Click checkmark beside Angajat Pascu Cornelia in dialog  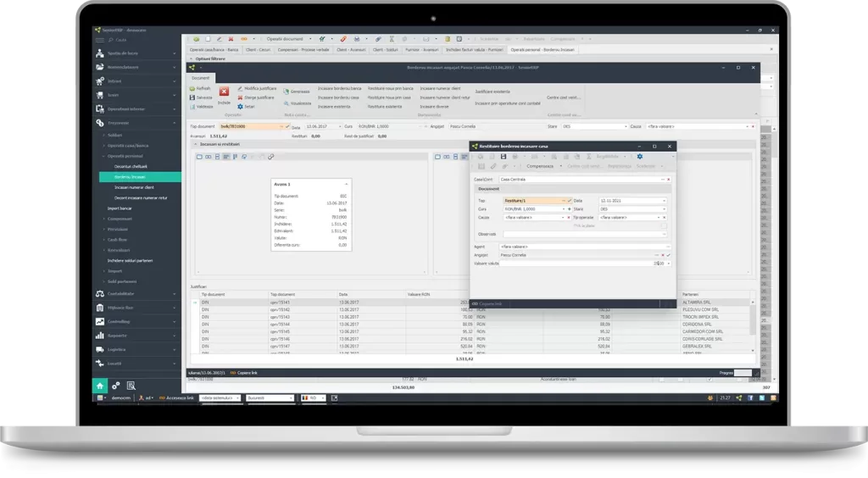[x=668, y=255]
